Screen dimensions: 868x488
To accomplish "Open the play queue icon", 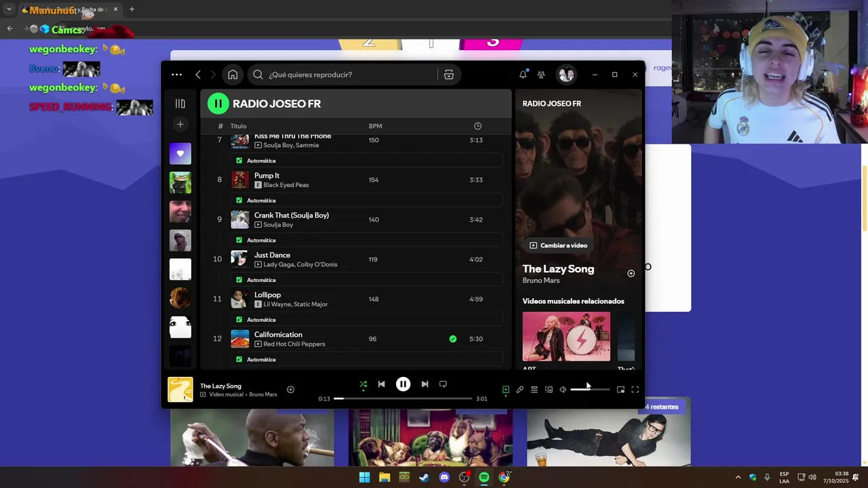I will pos(534,390).
